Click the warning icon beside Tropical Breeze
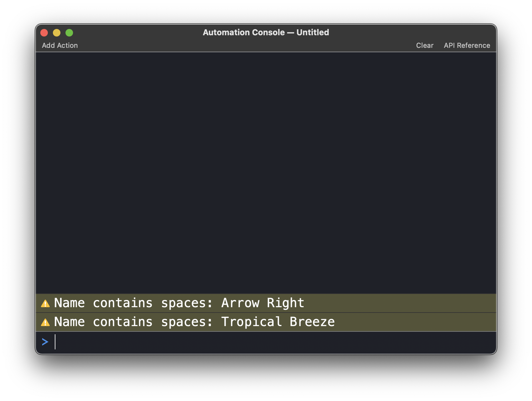This screenshot has width=532, height=401. click(x=45, y=322)
